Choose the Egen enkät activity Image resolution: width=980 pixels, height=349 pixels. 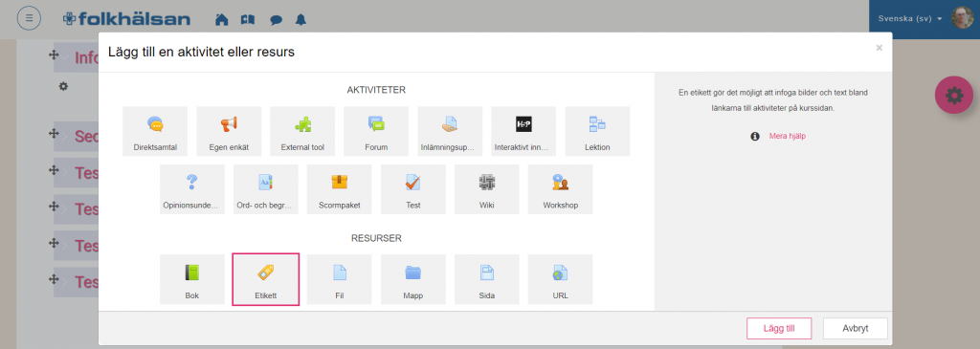tap(229, 131)
